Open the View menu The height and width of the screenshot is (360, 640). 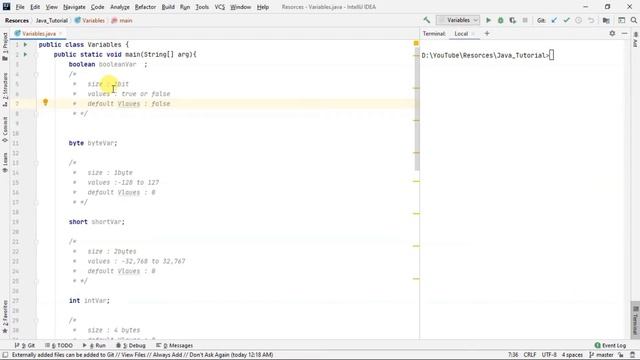coord(51,7)
